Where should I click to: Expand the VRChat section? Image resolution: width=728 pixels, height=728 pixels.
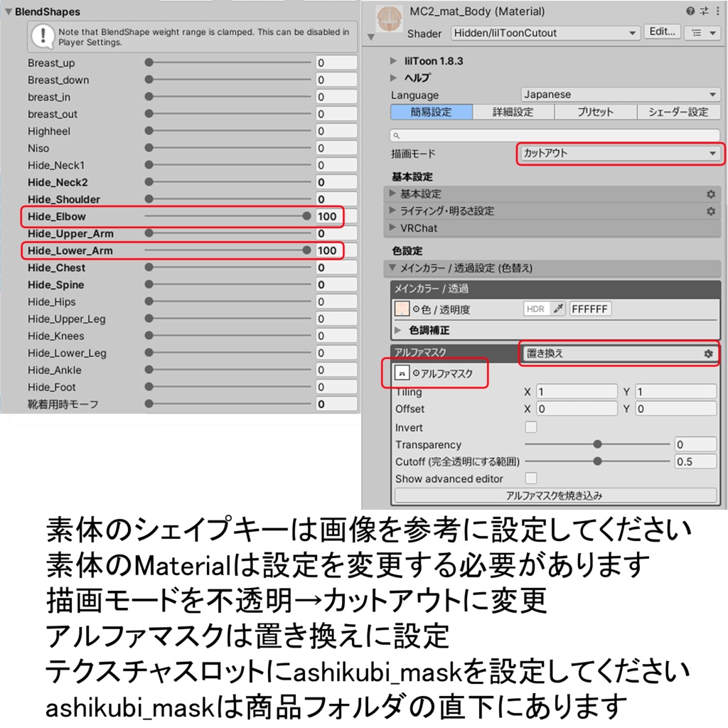pos(392,227)
